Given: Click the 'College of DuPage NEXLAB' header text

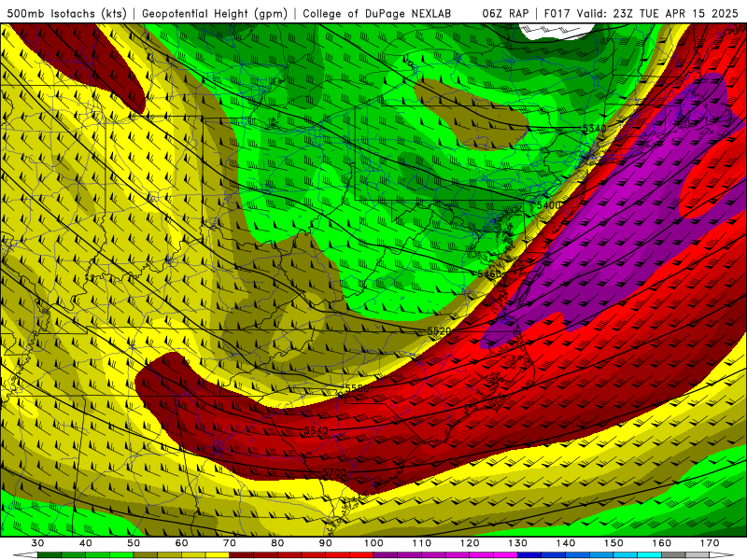Looking at the screenshot, I should (x=377, y=13).
